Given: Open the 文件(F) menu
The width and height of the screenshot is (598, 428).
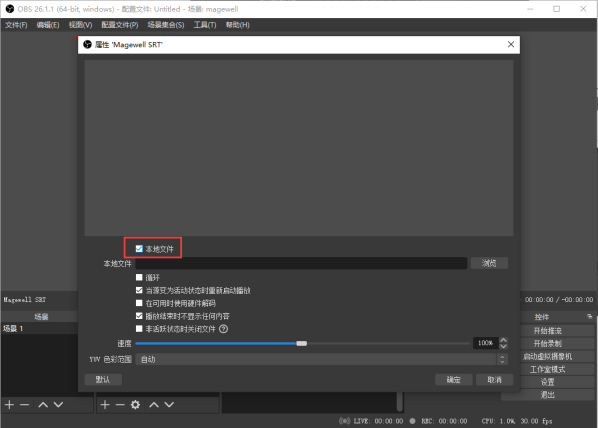Looking at the screenshot, I should tap(16, 25).
